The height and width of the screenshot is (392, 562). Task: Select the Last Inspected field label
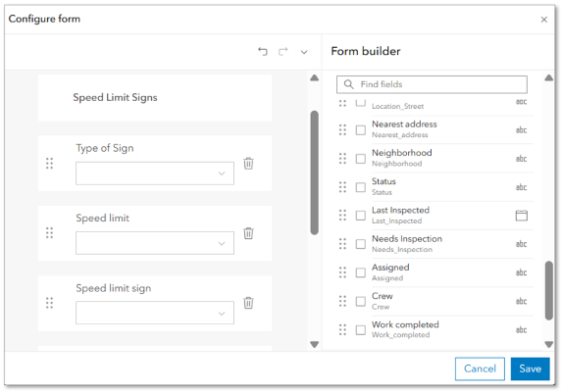(400, 210)
